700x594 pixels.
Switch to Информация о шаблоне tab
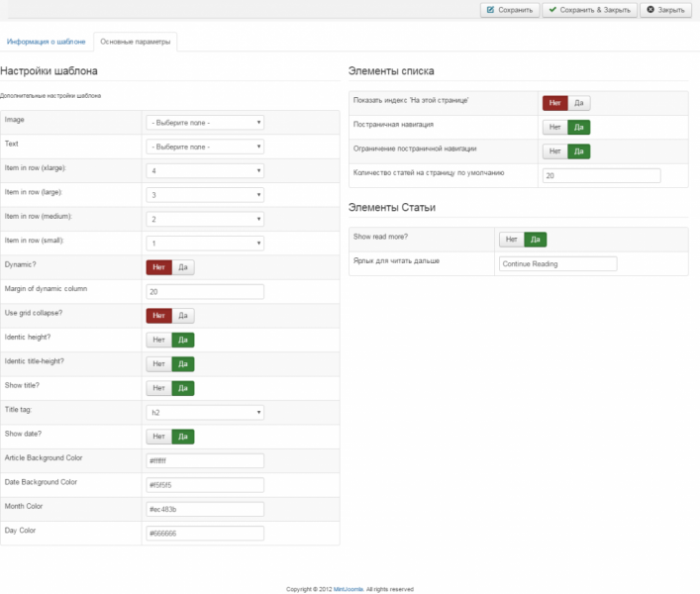[47, 42]
